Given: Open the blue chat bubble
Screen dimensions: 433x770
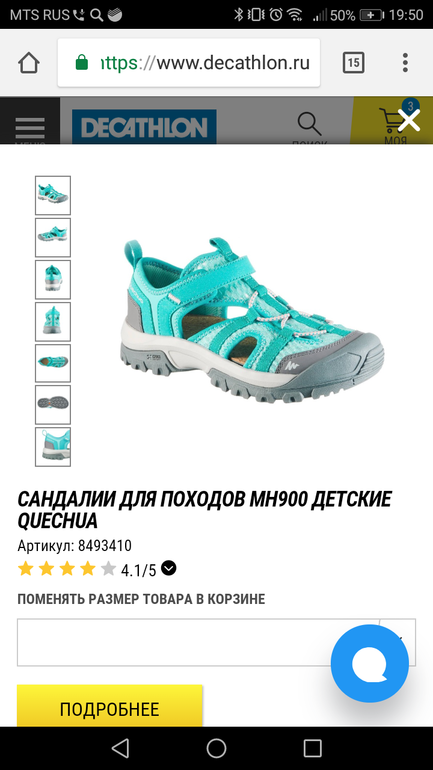Looking at the screenshot, I should [370, 664].
